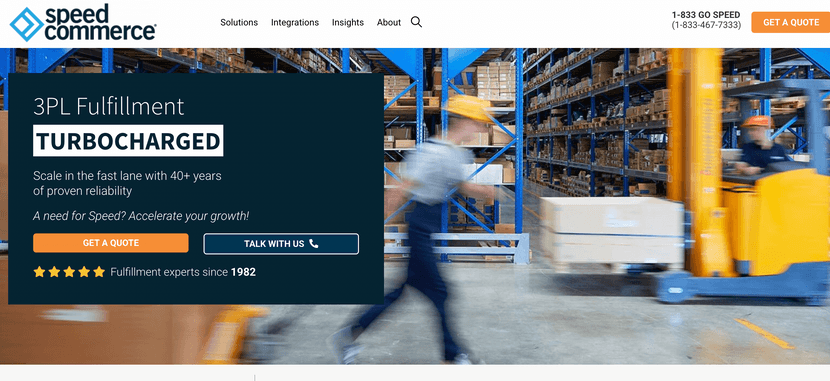Open the About menu

click(389, 23)
